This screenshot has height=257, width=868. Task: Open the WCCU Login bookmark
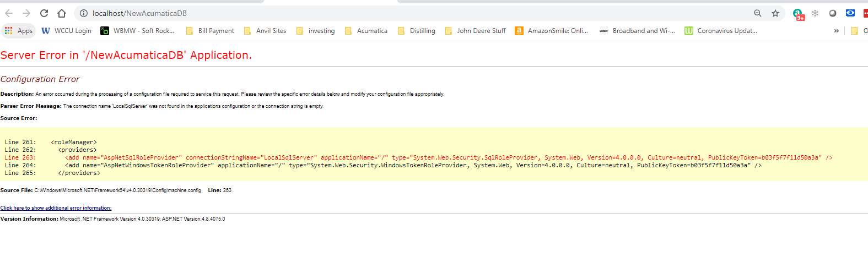pos(67,31)
